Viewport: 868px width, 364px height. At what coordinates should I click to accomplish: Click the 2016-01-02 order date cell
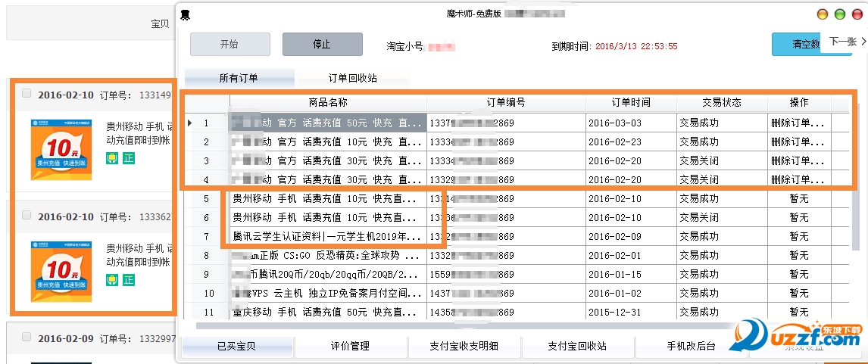coord(631,293)
